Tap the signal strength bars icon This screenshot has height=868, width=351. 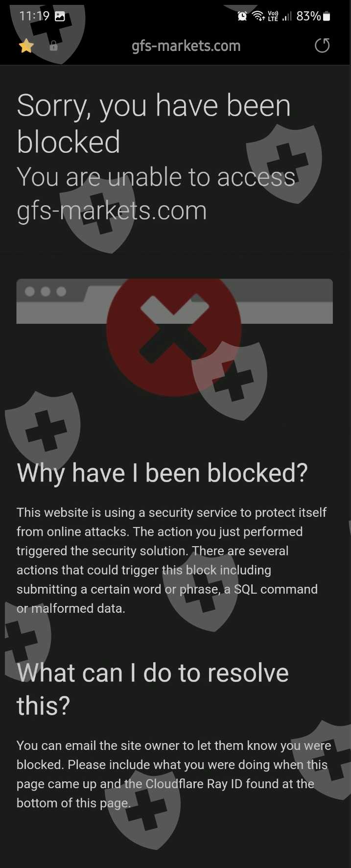pyautogui.click(x=287, y=17)
